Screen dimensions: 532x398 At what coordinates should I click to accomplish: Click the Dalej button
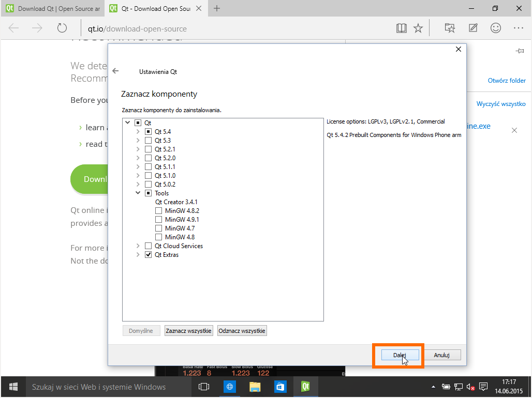tap(400, 355)
